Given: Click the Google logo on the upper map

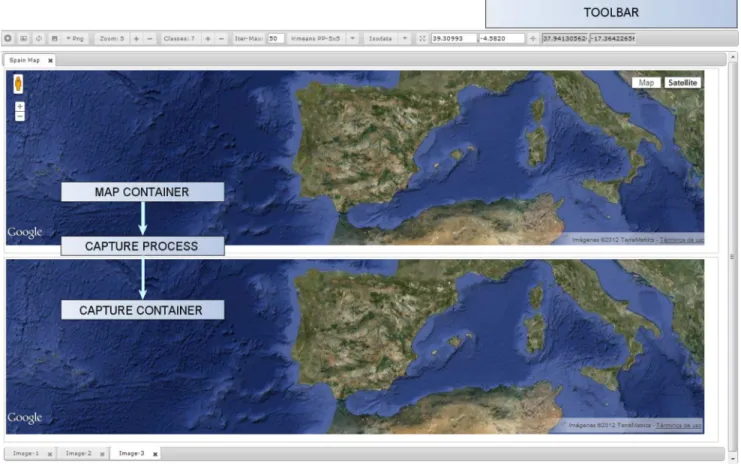Looking at the screenshot, I should (x=25, y=232).
